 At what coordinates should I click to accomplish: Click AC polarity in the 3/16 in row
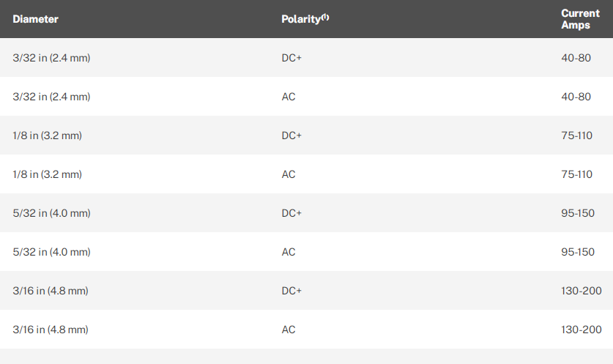coord(289,330)
